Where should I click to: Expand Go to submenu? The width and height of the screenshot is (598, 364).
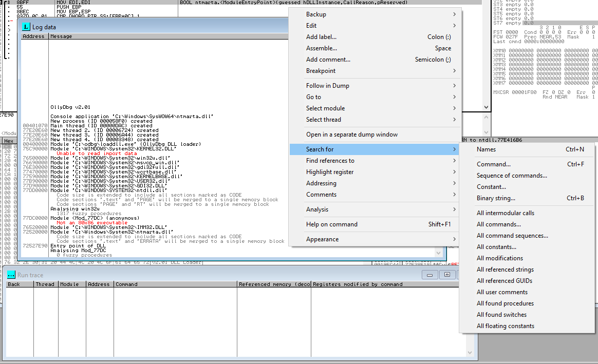pyautogui.click(x=375, y=97)
